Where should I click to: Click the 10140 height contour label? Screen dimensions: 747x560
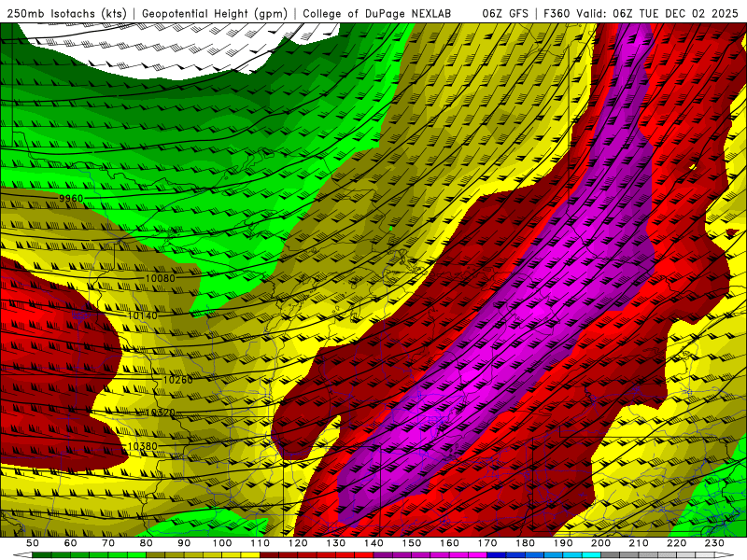[143, 315]
